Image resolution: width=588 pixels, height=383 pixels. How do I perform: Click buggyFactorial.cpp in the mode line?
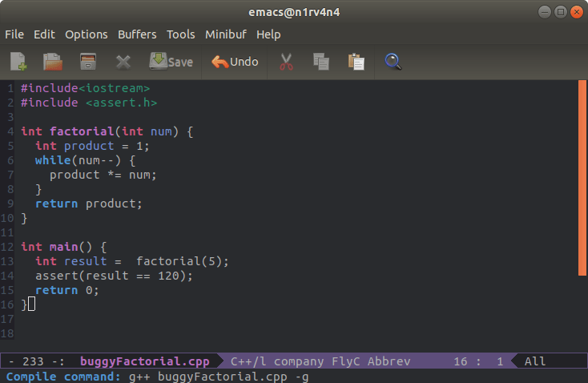[x=145, y=362]
